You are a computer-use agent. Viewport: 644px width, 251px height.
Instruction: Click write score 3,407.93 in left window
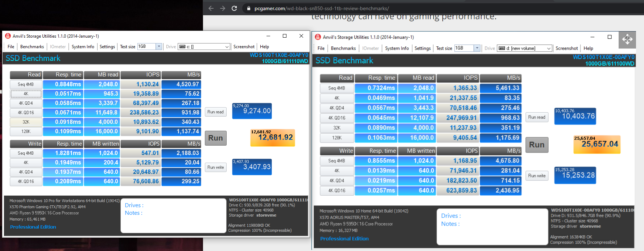click(252, 167)
